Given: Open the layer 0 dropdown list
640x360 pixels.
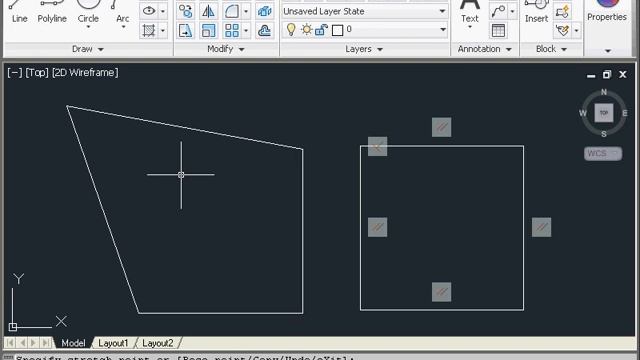Looking at the screenshot, I should tap(443, 29).
